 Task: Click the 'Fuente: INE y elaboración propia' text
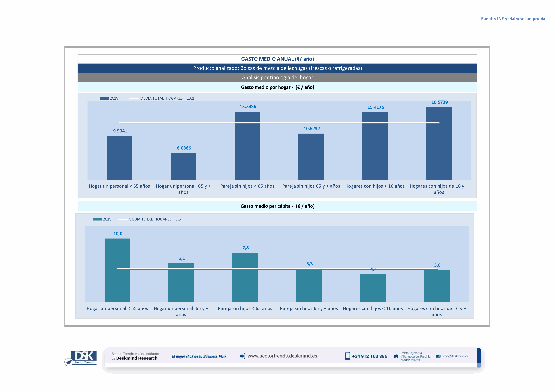point(513,19)
